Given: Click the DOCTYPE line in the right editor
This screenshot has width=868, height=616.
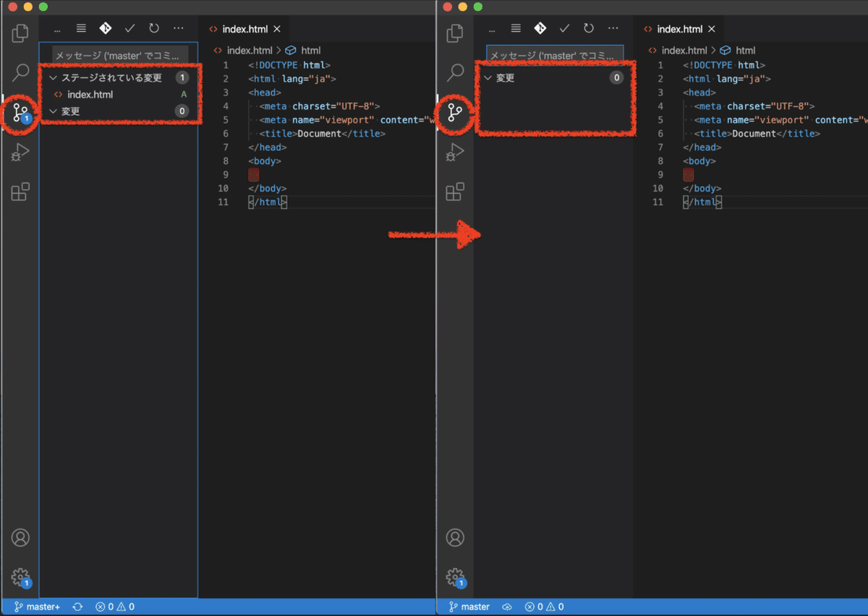Looking at the screenshot, I should pos(724,65).
